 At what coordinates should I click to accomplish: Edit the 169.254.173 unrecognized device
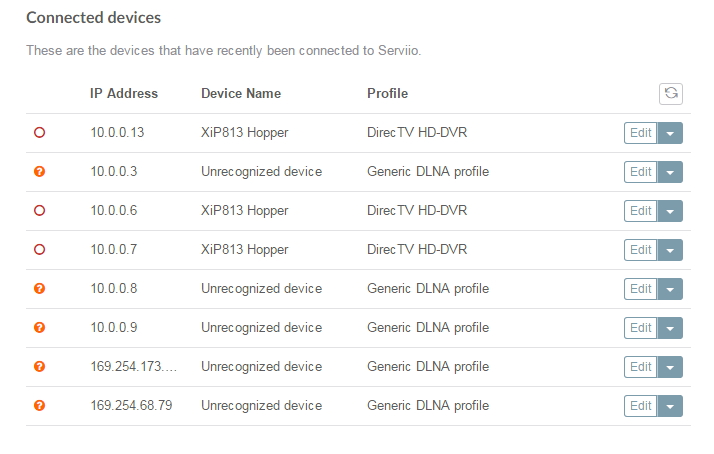(640, 367)
